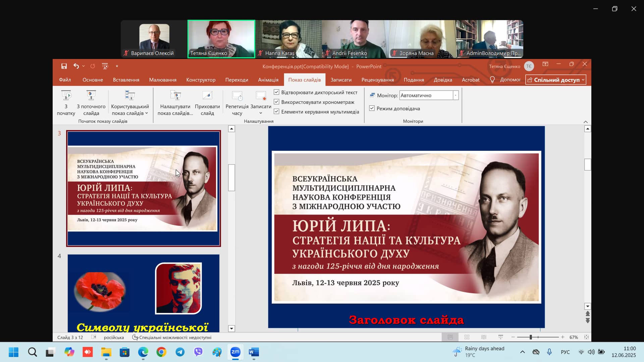Click Тетяна Єщенко video tile in Zoom
This screenshot has width=644, height=362.
221,39
